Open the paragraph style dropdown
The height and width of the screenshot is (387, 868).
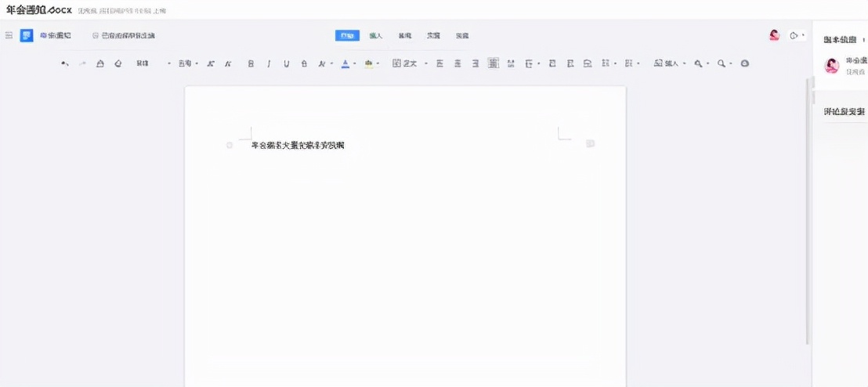point(410,63)
